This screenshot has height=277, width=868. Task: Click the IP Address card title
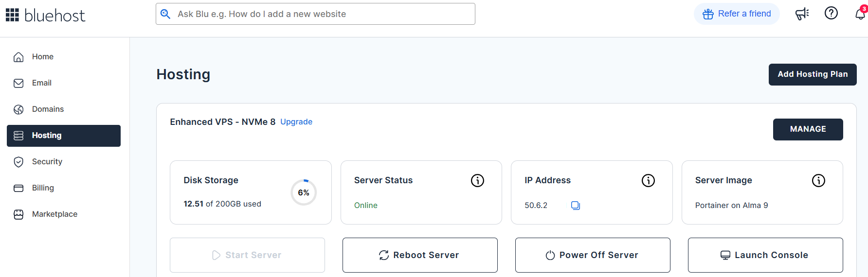(x=547, y=180)
